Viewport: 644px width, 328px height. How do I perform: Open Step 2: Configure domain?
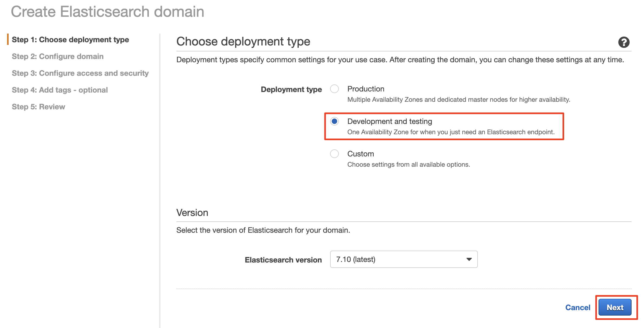point(58,56)
